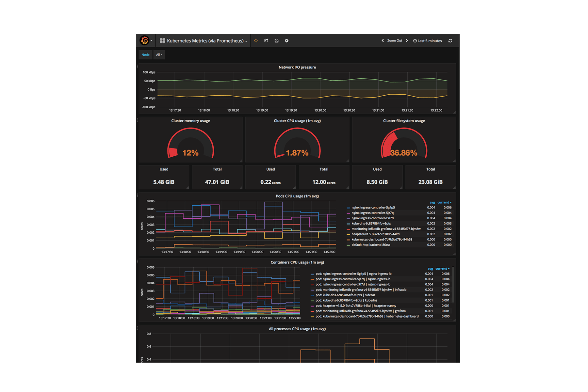Image resolution: width=588 pixels, height=392 pixels.
Task: Toggle monitoring-influxdb-grafana series in Pods legend
Action: [386, 229]
